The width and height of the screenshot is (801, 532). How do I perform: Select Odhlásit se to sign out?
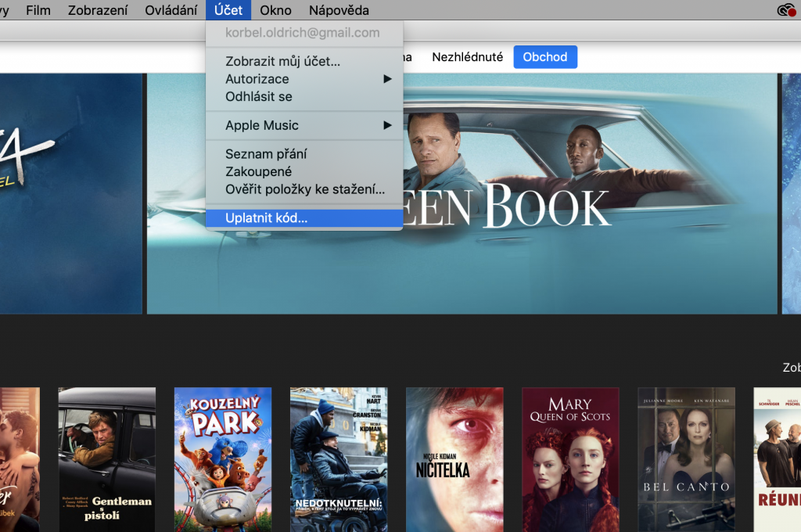pyautogui.click(x=304, y=96)
